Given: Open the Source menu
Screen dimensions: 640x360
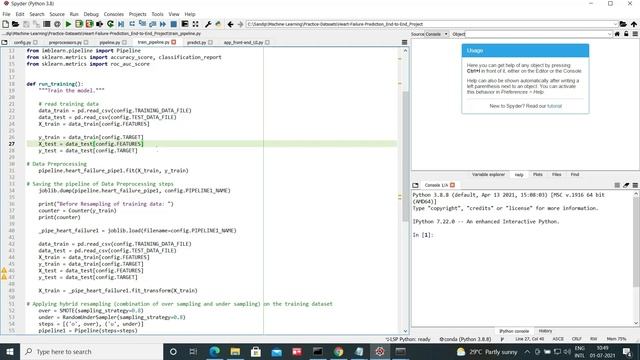Looking at the screenshot, I should pyautogui.click(x=57, y=14).
